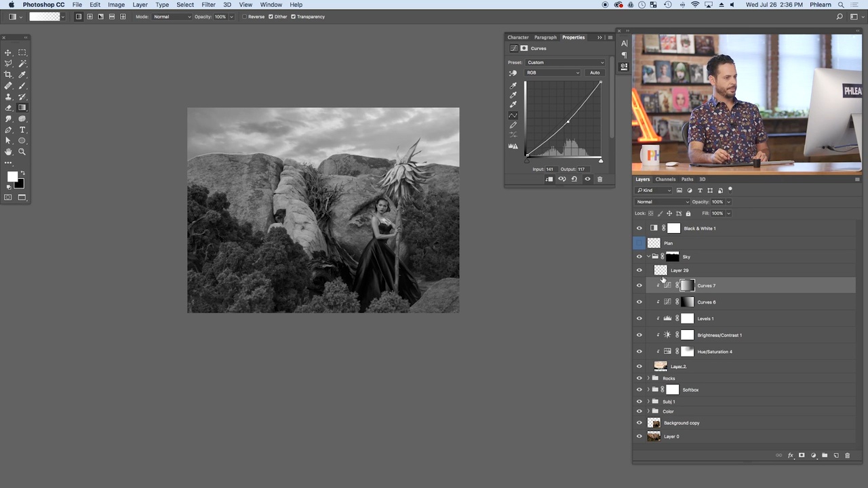Hide the Levels 1 layer
868x488 pixels.
(x=639, y=319)
